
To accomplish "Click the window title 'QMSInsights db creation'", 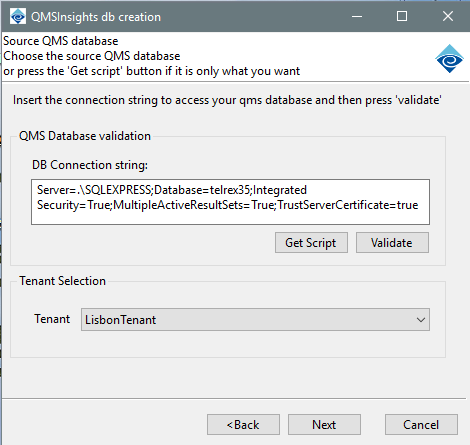I will pos(96,17).
